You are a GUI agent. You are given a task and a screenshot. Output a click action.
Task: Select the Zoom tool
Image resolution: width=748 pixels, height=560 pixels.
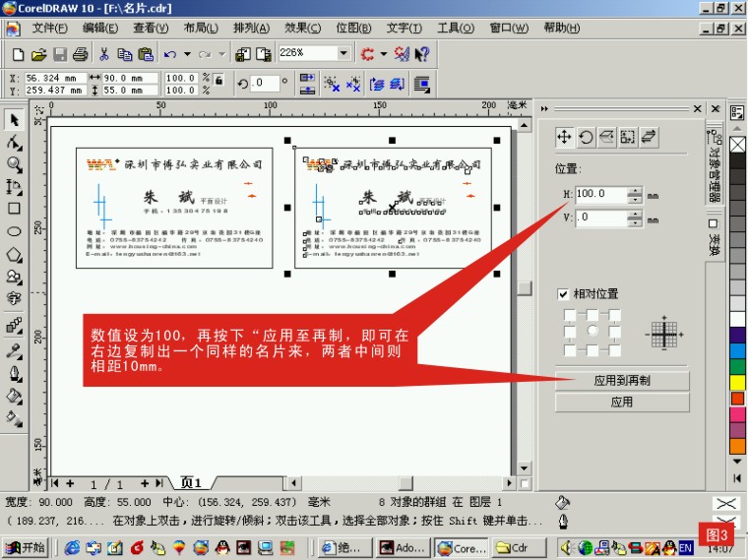[x=15, y=164]
